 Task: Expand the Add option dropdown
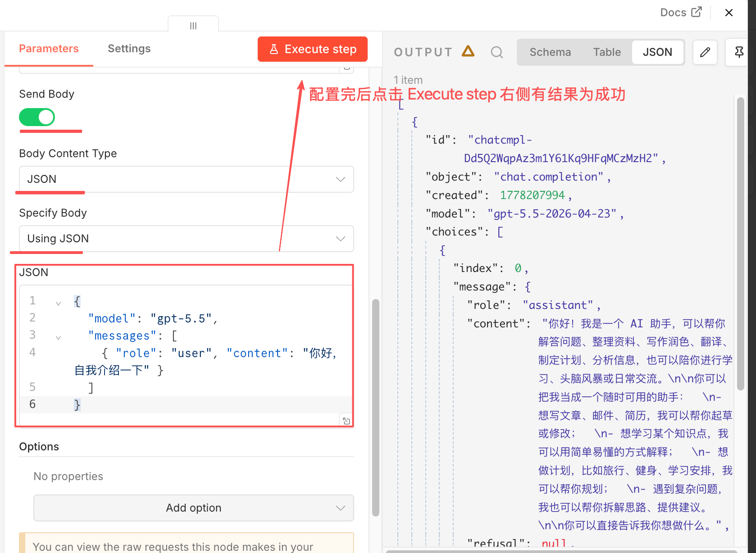[x=194, y=508]
